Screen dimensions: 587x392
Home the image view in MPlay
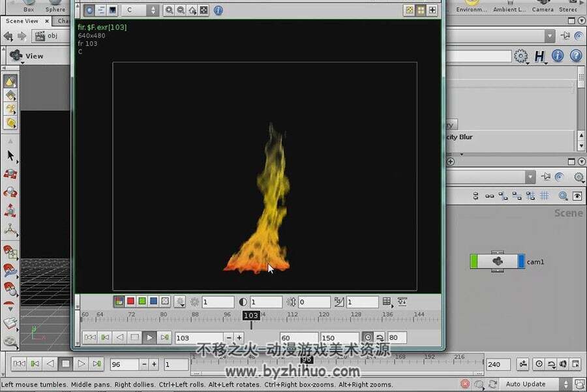tap(192, 10)
